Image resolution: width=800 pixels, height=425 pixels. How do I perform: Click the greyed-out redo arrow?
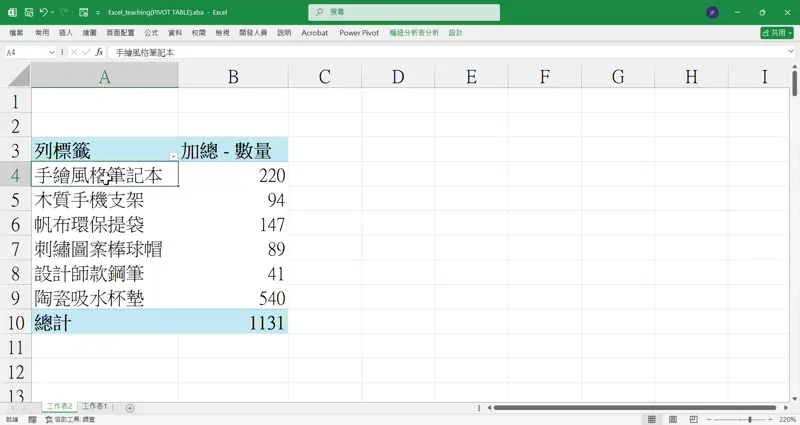64,12
